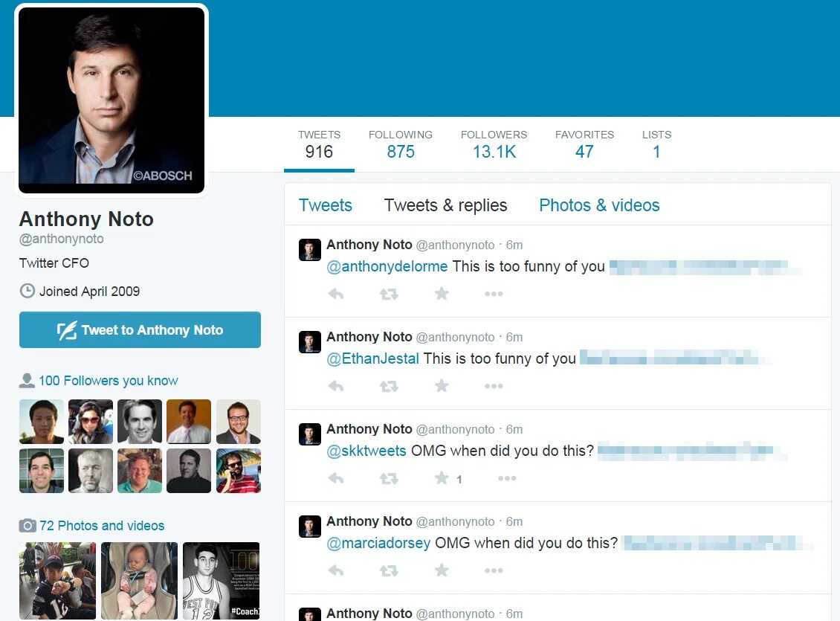Image resolution: width=840 pixels, height=621 pixels.
Task: Click the @marciadorsey mention link
Action: [378, 543]
